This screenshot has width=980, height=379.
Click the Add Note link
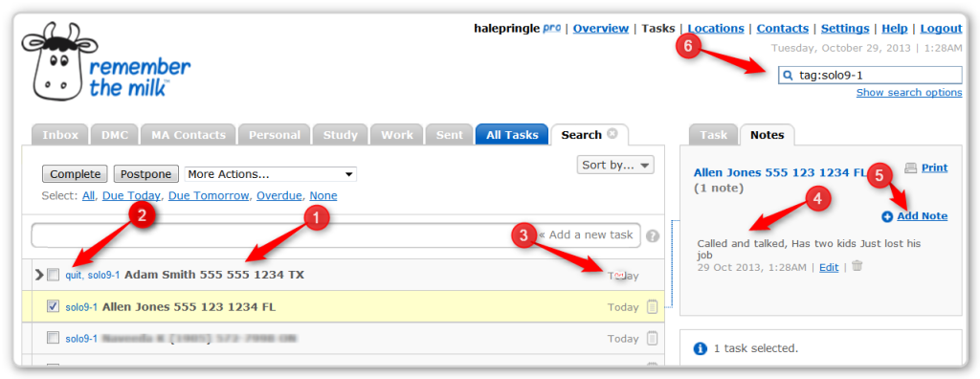click(x=922, y=215)
